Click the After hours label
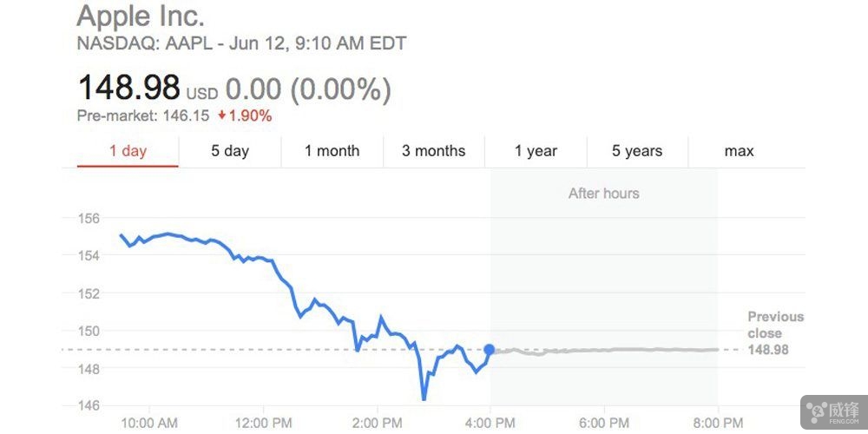 pyautogui.click(x=603, y=193)
